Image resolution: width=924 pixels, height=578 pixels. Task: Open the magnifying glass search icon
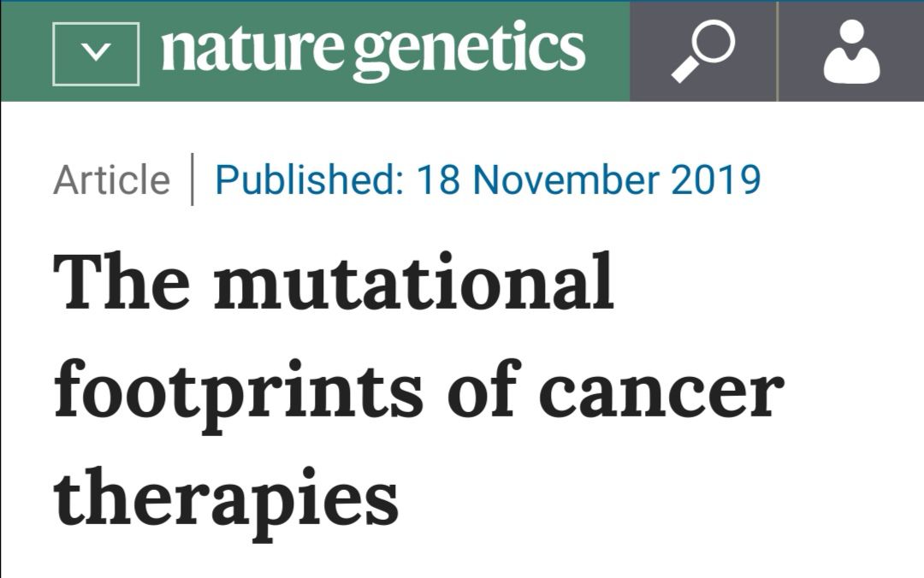(703, 51)
